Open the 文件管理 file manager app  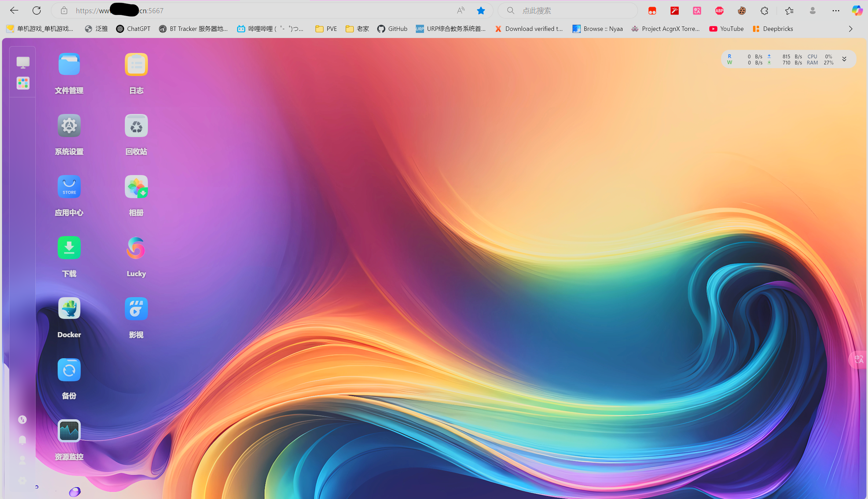(x=69, y=64)
